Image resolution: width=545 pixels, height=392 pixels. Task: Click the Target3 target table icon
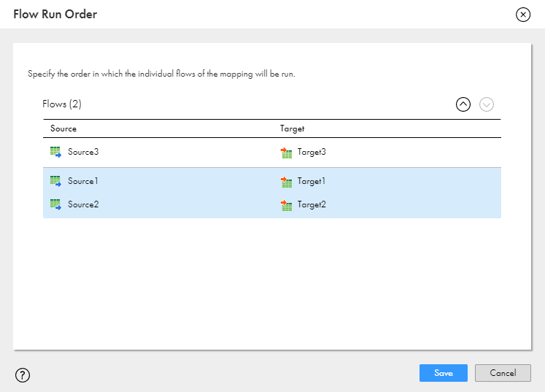[x=286, y=153]
